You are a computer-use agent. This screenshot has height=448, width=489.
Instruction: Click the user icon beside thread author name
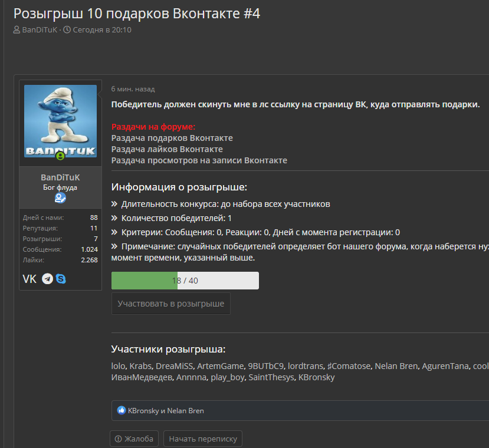[17, 30]
